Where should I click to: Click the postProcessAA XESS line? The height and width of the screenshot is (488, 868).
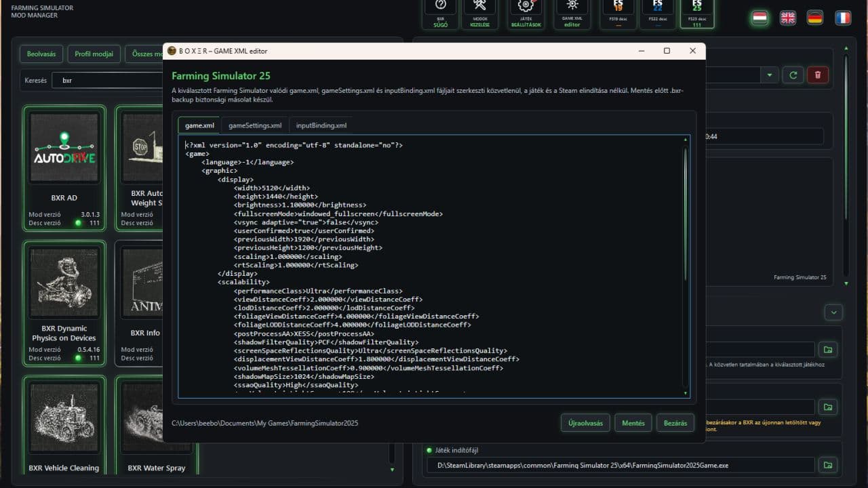click(x=304, y=333)
